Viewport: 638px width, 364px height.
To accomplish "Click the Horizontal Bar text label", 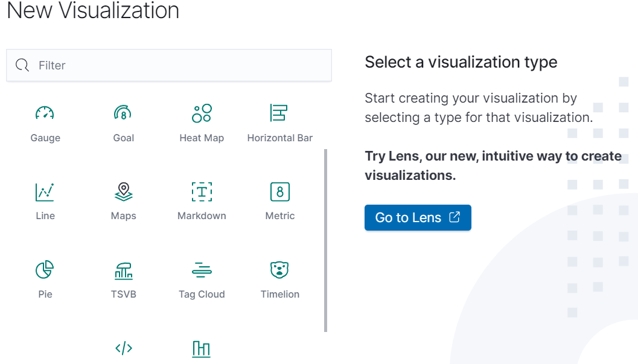I will (x=280, y=138).
